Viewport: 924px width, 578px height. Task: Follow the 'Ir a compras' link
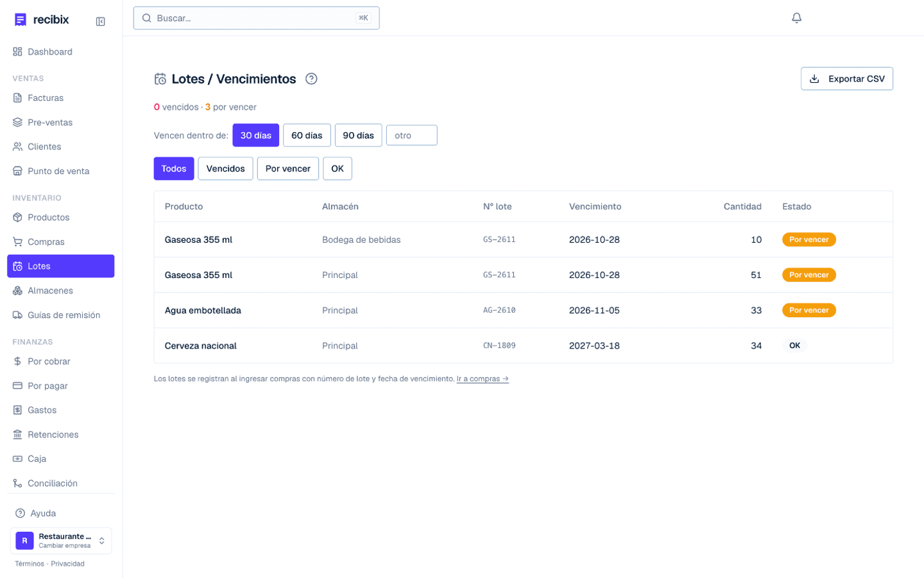[x=483, y=379]
